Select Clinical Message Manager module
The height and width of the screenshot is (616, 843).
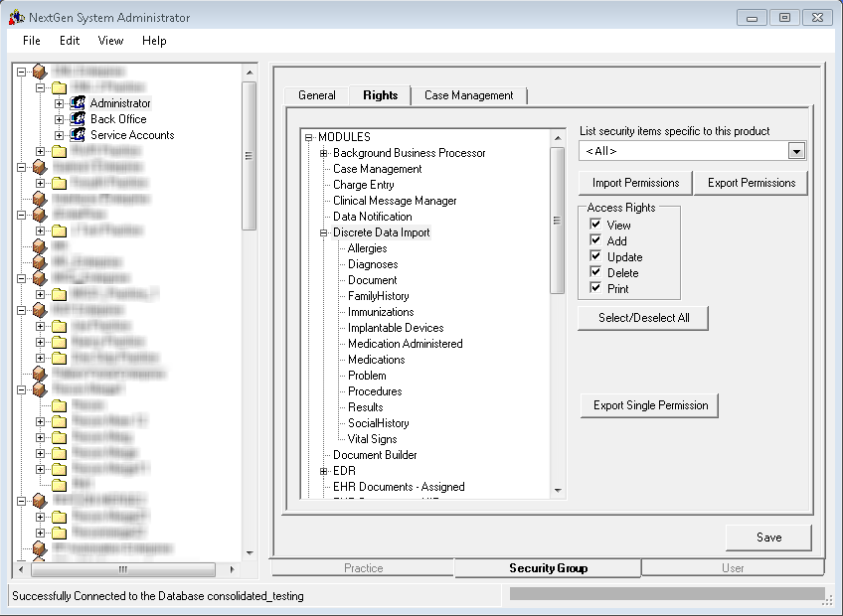(395, 201)
